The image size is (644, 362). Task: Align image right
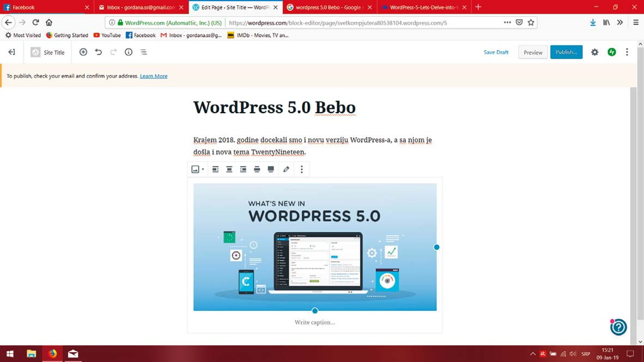(x=243, y=169)
